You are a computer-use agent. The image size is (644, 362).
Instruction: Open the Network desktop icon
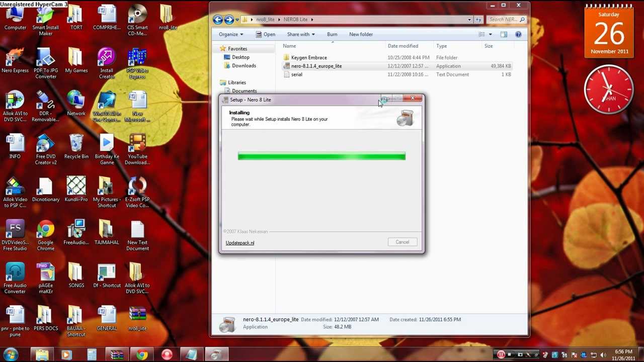tap(76, 104)
